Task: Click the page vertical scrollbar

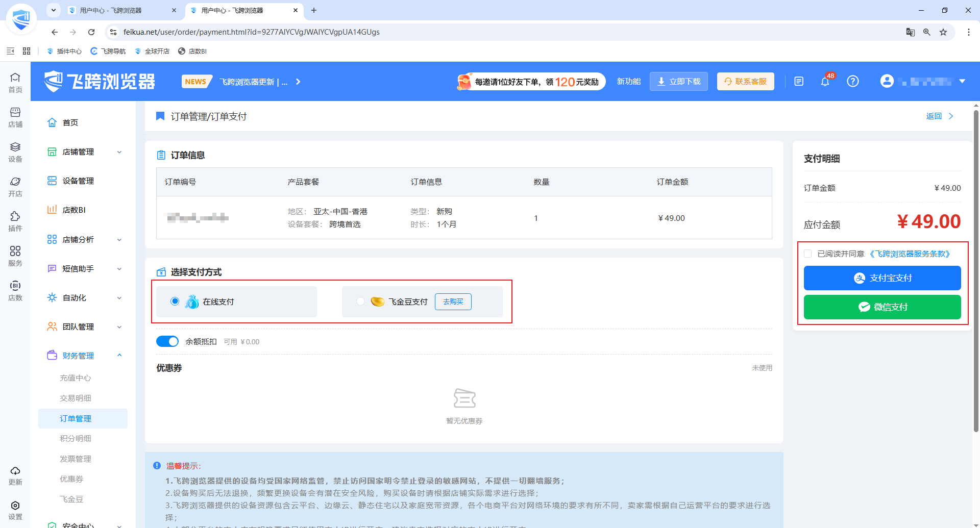Action: click(x=976, y=270)
